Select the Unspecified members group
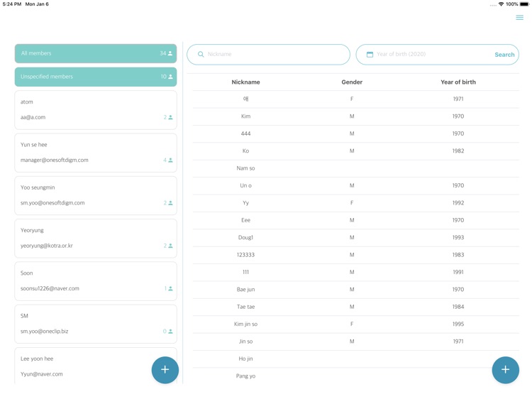The height and width of the screenshot is (399, 532). tap(96, 77)
